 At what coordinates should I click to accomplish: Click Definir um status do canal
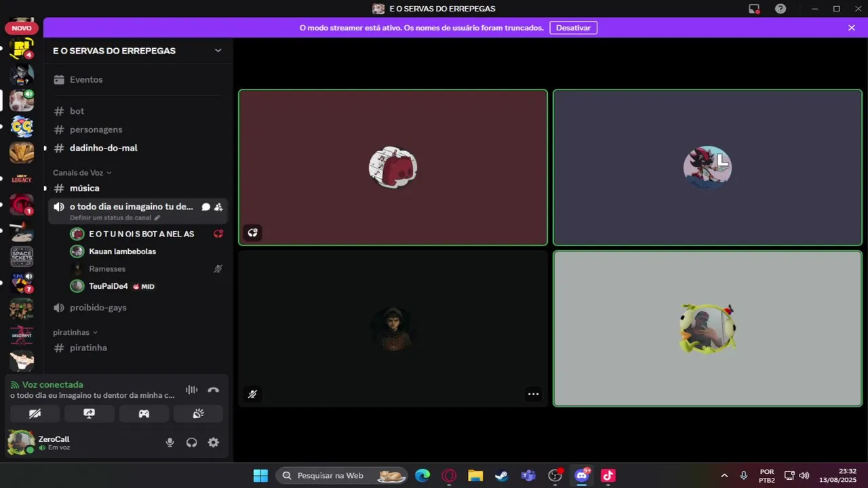click(115, 218)
